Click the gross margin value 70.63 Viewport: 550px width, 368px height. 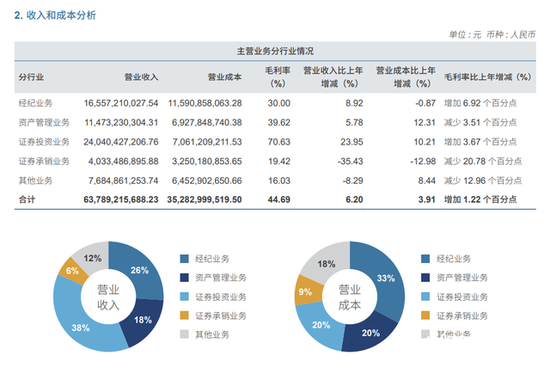(x=279, y=142)
